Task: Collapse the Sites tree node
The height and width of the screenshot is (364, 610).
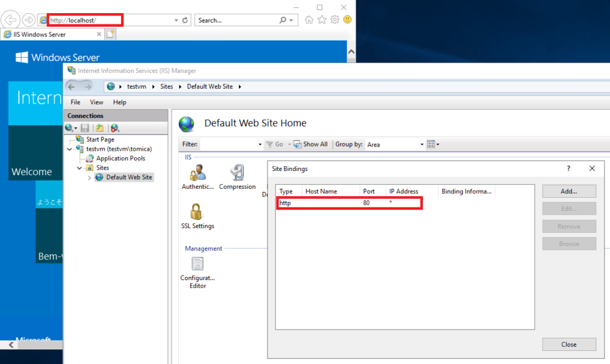Action: pyautogui.click(x=78, y=167)
